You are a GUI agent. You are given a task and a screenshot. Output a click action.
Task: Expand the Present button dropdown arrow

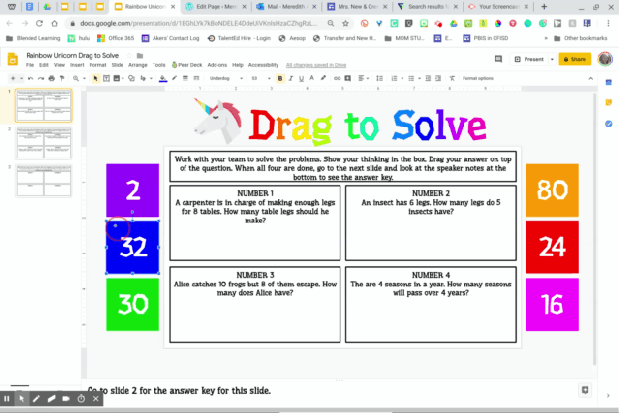[x=549, y=59]
